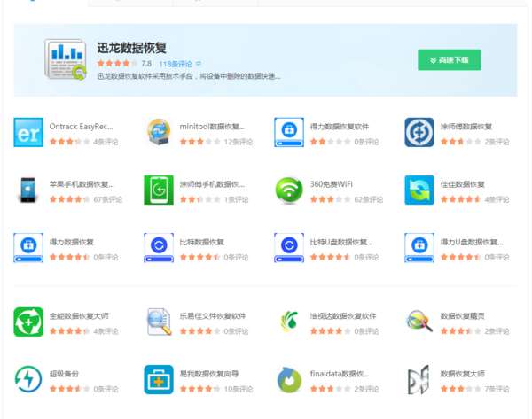Click the 迅龙数据恢复 heading

[131, 48]
